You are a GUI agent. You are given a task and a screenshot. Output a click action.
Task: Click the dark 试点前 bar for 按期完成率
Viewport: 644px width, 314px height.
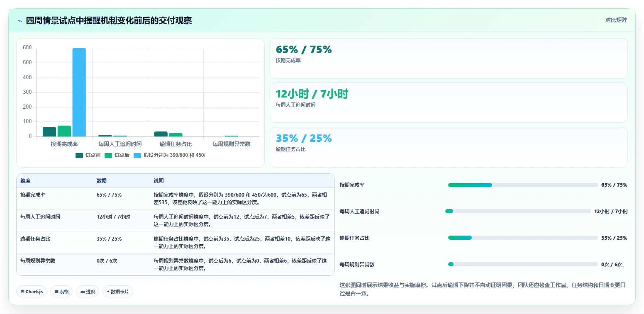tap(49, 132)
